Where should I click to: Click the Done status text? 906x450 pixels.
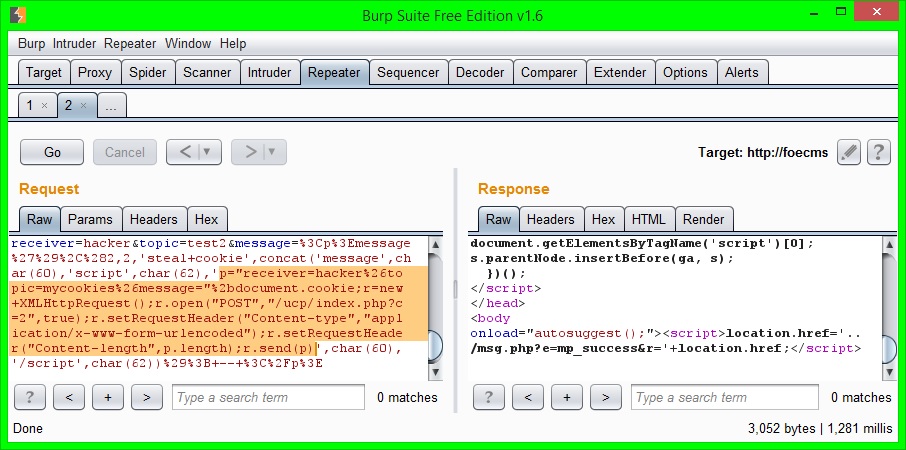28,429
